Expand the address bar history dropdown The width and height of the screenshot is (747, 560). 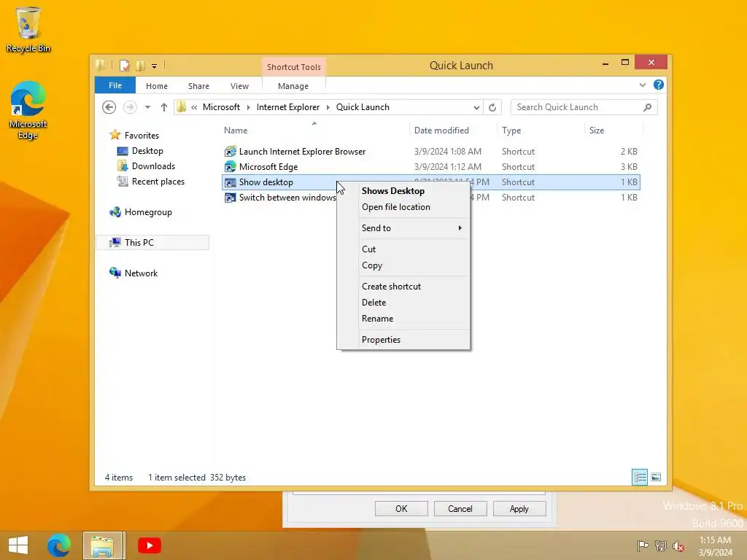click(476, 107)
